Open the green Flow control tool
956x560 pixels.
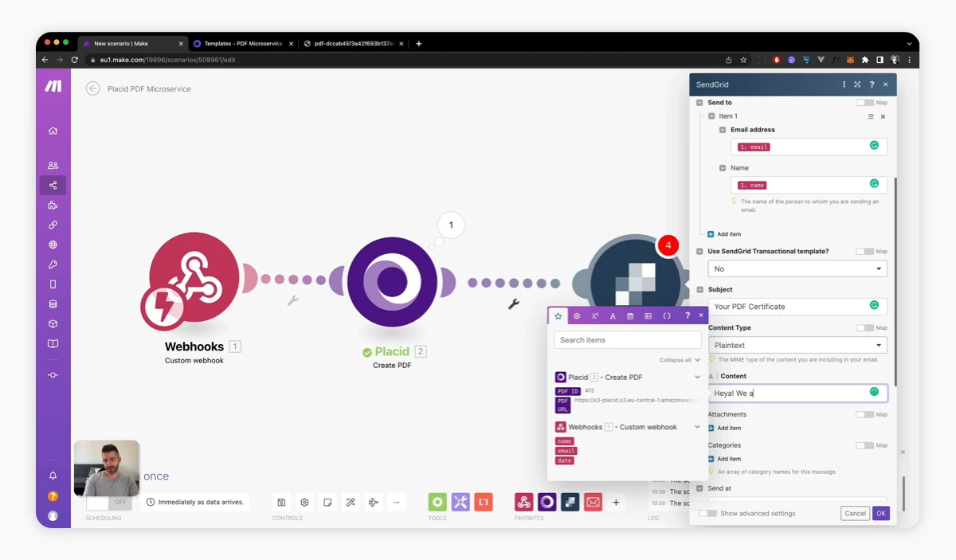point(437,502)
